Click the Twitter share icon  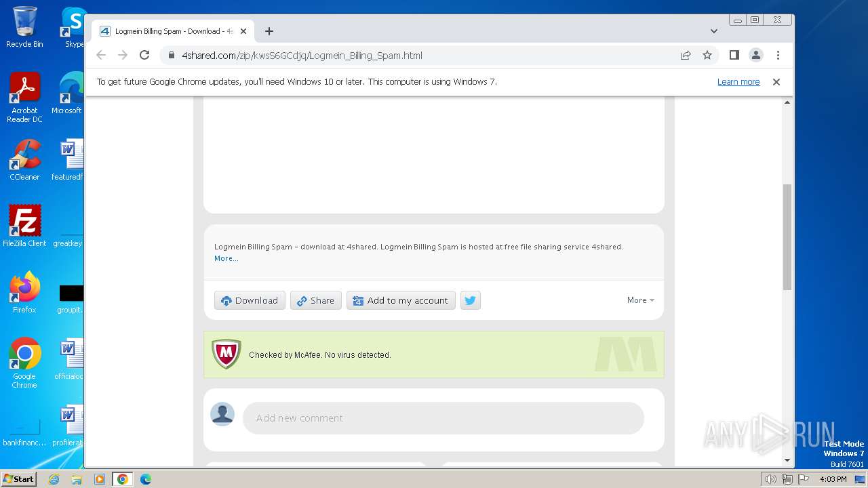(x=471, y=300)
